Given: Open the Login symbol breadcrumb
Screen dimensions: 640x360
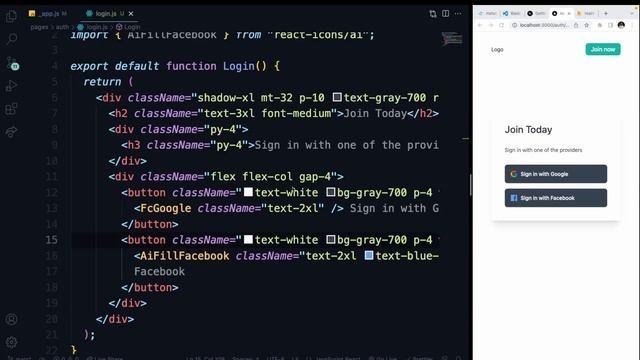Looking at the screenshot, I should pyautogui.click(x=128, y=27).
